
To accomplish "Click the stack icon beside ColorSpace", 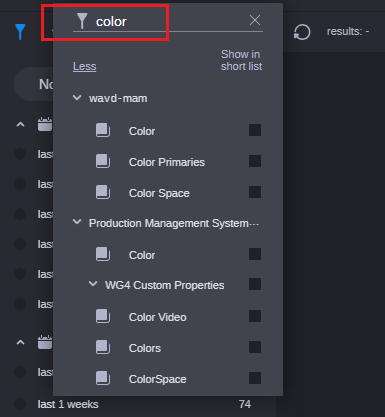I will (103, 378).
